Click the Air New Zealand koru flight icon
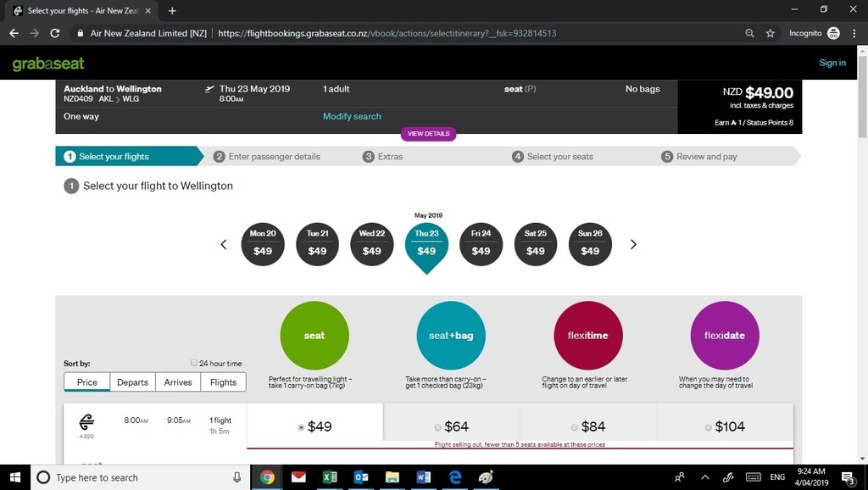This screenshot has height=490, width=868. (87, 422)
